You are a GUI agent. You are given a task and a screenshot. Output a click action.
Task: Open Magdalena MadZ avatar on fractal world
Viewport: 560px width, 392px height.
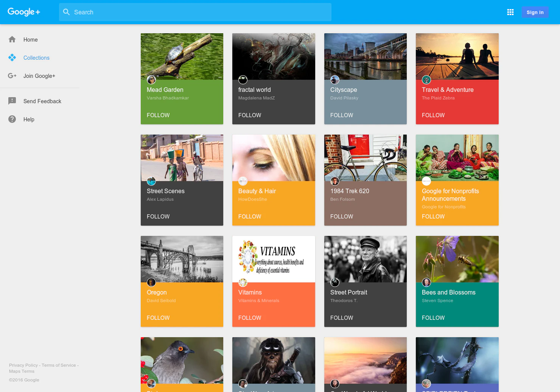tap(243, 80)
